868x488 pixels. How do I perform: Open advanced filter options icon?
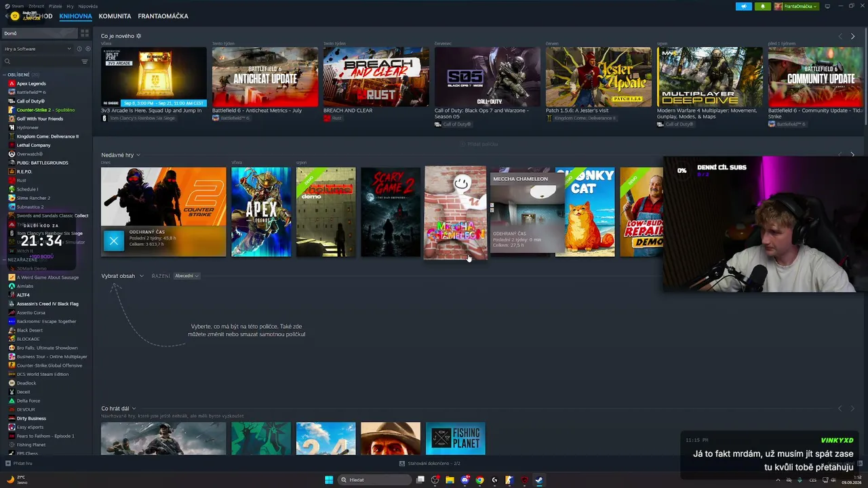[x=85, y=62]
